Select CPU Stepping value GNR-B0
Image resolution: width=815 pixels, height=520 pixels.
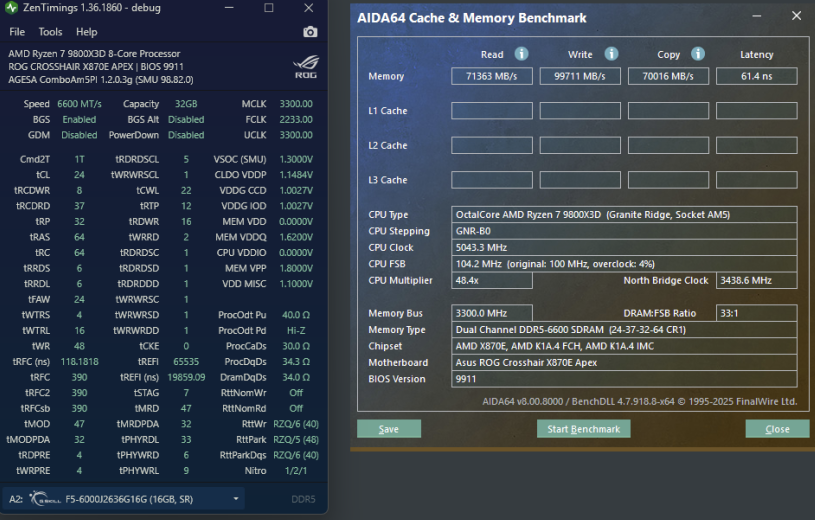coord(624,231)
